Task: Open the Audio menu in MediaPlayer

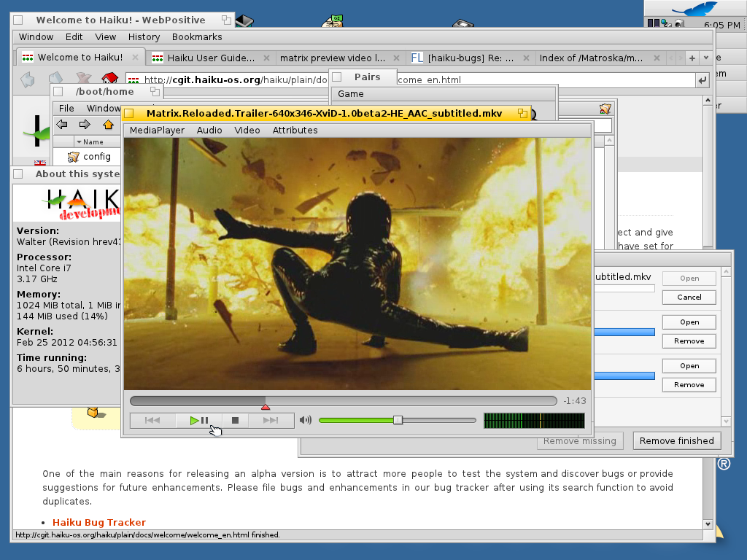Action: pyautogui.click(x=209, y=130)
